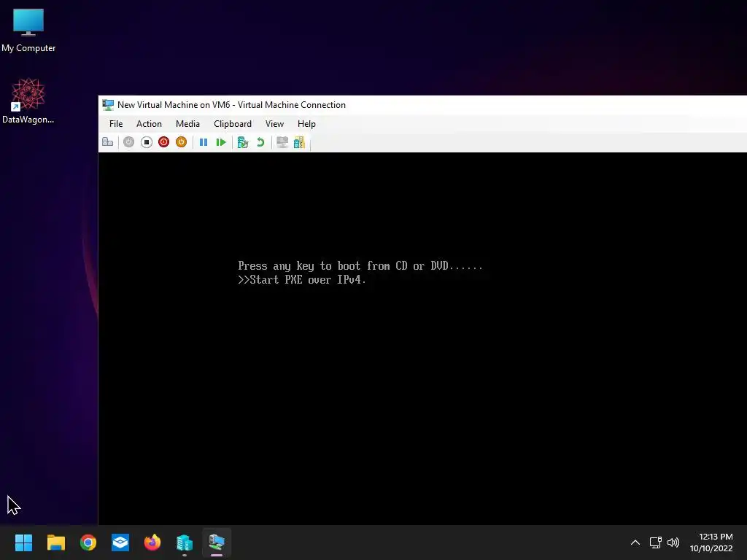Click the Share toolbar icon with yellow building
Image resolution: width=747 pixels, height=560 pixels.
299,142
